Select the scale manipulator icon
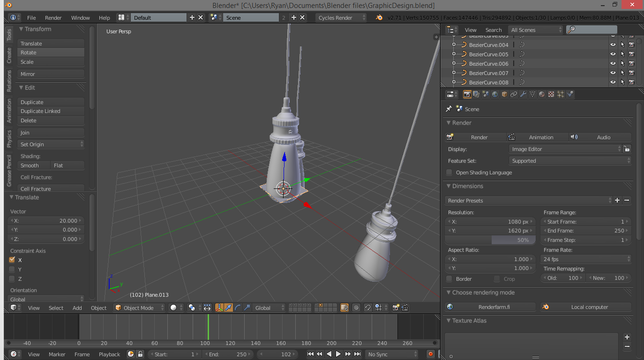Screen dimensions: 644x360 [x=247, y=307]
